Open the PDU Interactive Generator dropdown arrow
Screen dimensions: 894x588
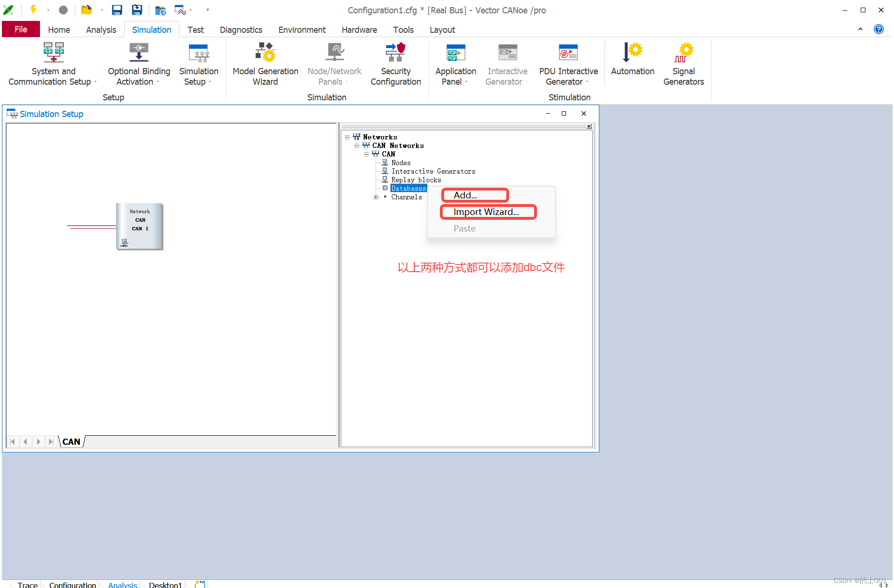[587, 82]
